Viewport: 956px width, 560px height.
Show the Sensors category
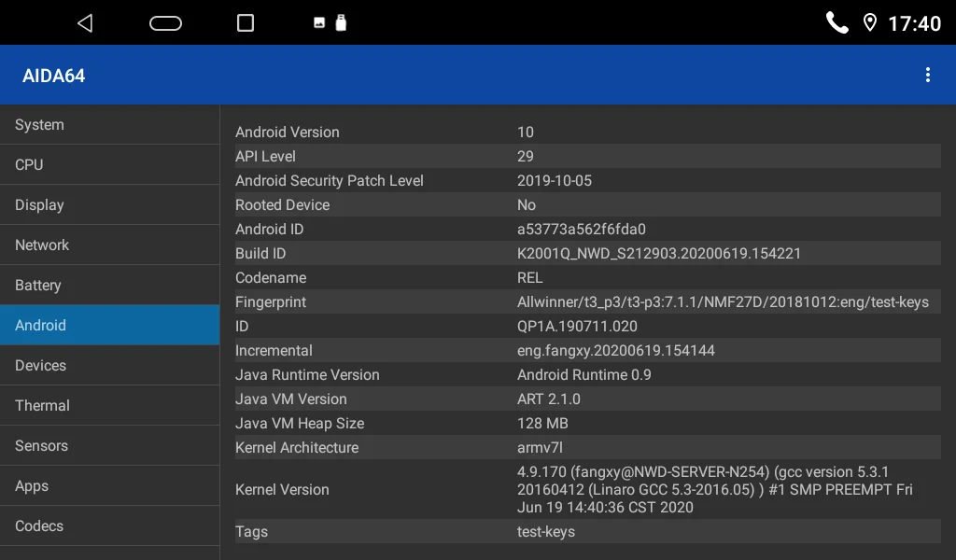[110, 445]
